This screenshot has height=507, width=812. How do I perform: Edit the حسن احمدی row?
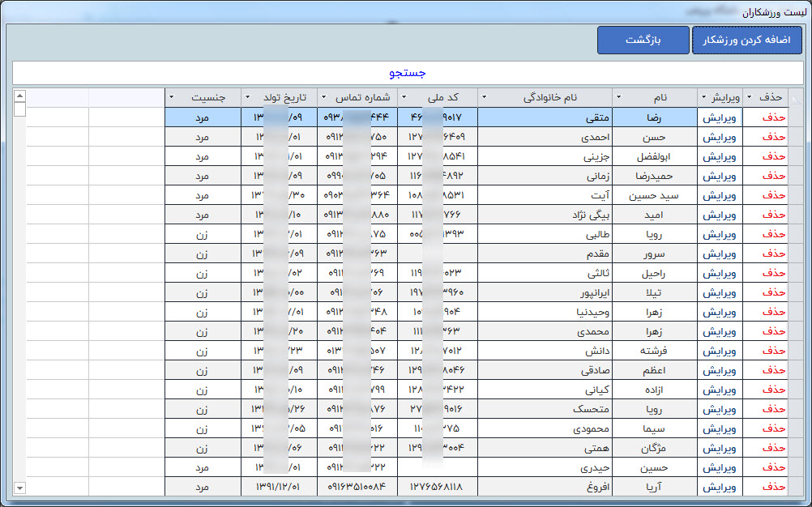coord(719,137)
